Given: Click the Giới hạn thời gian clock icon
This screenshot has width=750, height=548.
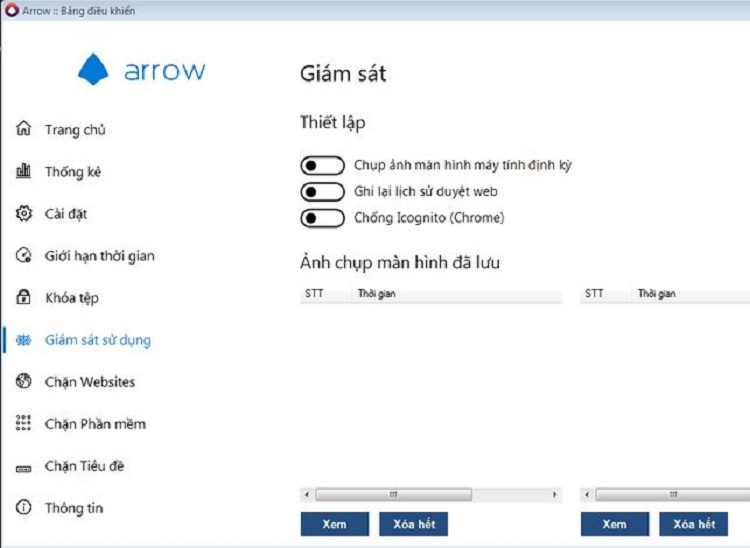Looking at the screenshot, I should tap(23, 255).
